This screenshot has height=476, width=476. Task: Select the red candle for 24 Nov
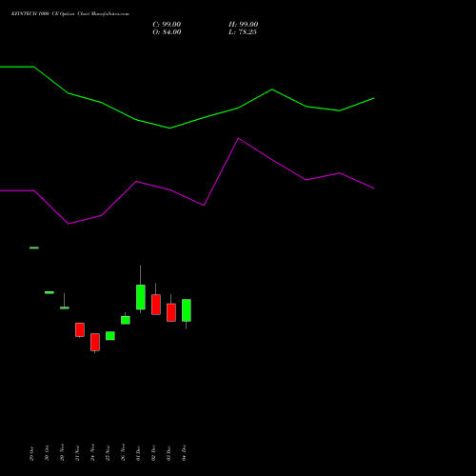(95, 342)
